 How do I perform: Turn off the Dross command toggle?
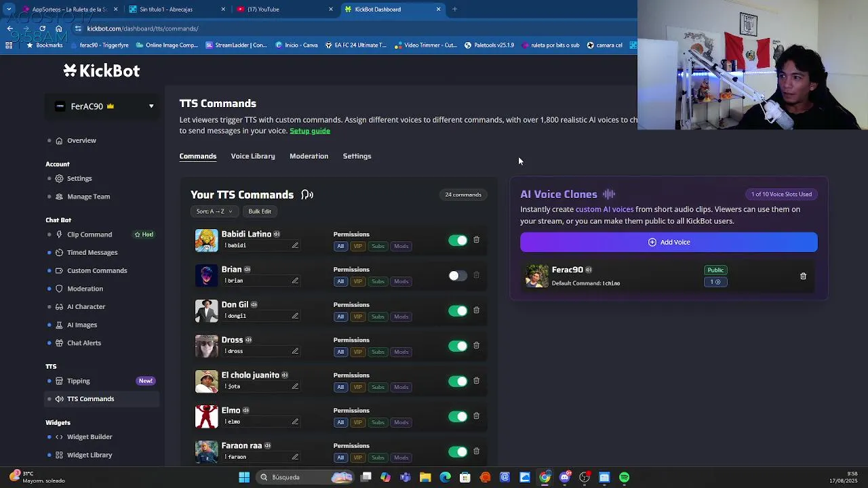(x=458, y=346)
